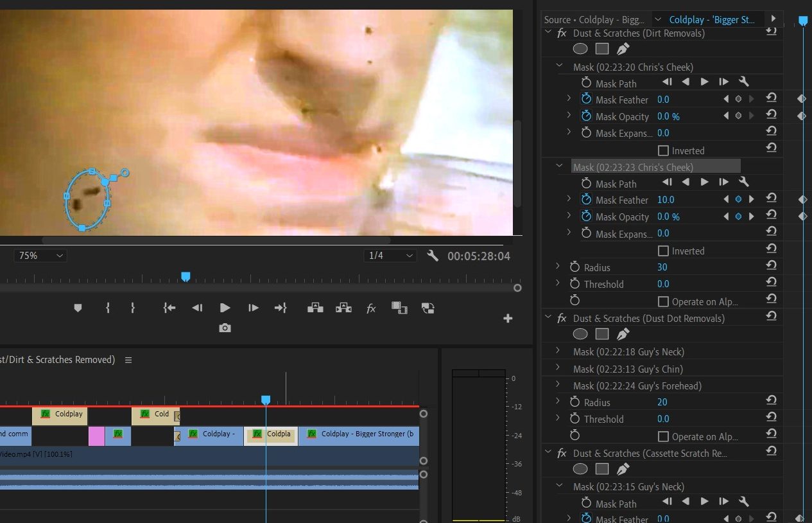812x523 pixels.
Task: Expand Mask (02:22:18 Guy's Neck)
Action: pyautogui.click(x=558, y=351)
